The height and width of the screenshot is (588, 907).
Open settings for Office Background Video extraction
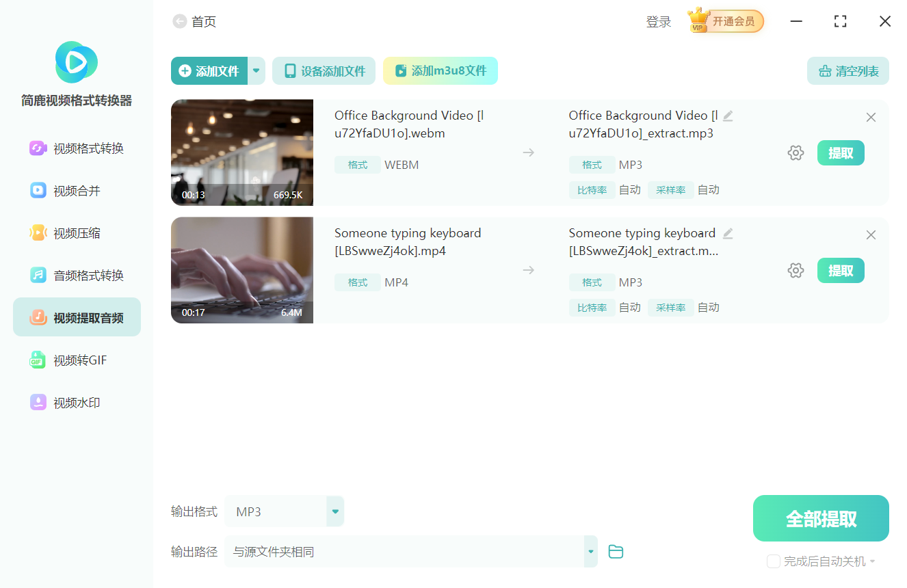pyautogui.click(x=796, y=152)
